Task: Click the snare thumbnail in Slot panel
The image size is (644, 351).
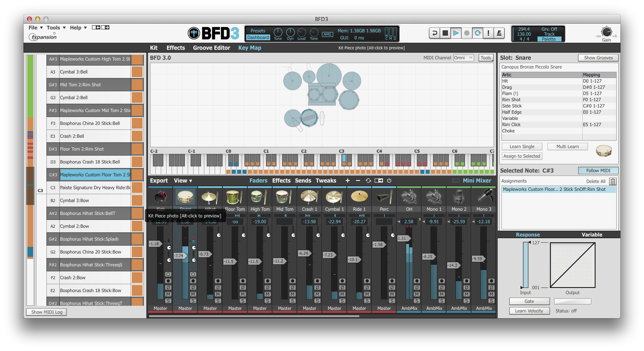Action: [x=604, y=150]
